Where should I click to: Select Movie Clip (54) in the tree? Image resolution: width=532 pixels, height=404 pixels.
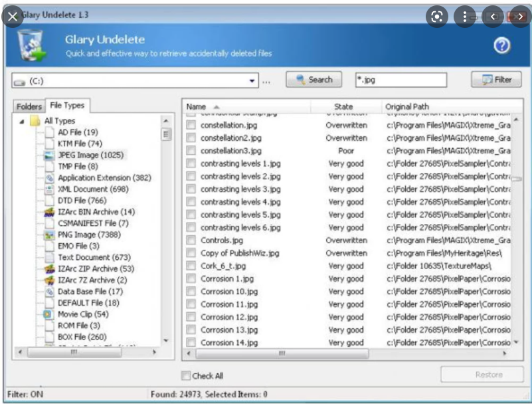click(83, 314)
